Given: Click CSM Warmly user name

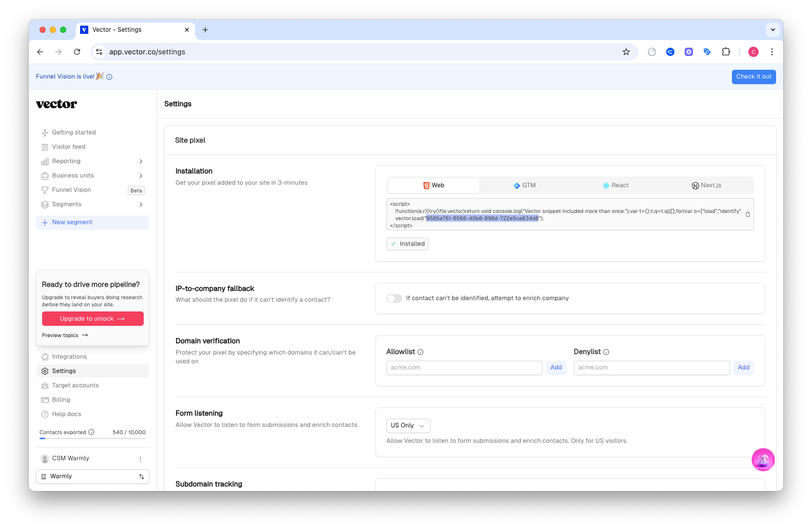Looking at the screenshot, I should click(70, 459).
